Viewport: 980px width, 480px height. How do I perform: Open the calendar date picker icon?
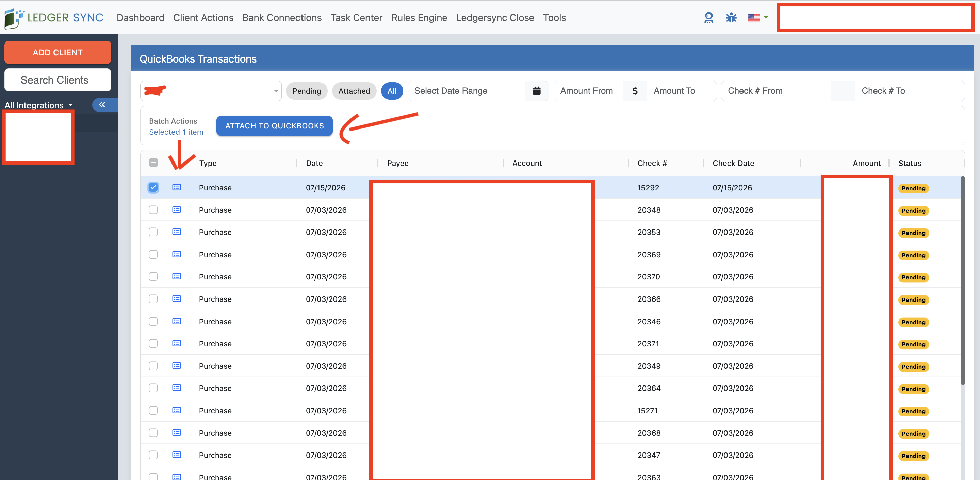click(x=536, y=91)
